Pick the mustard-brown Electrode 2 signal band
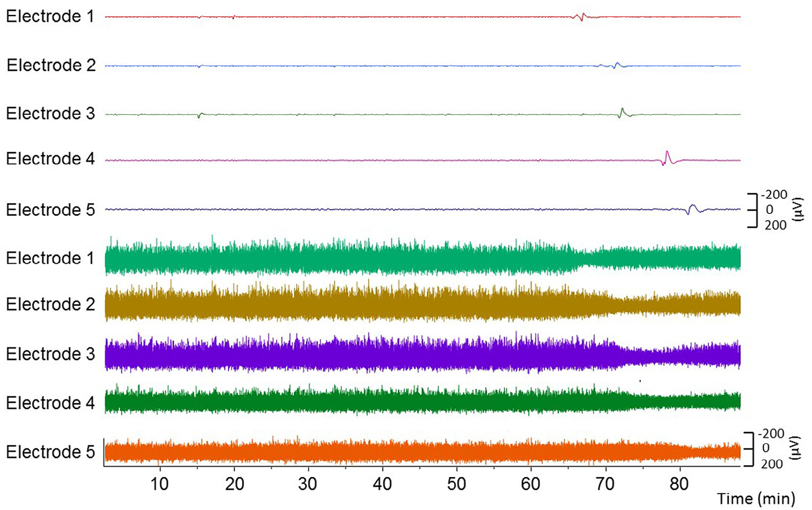 pyautogui.click(x=379, y=304)
